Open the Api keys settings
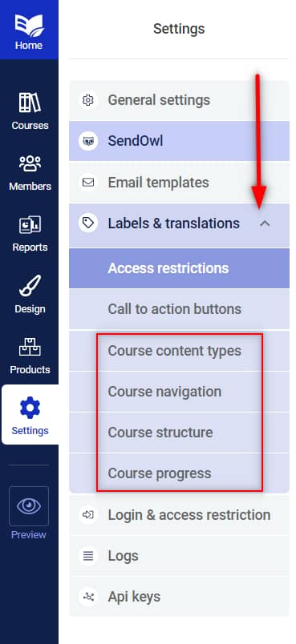The width and height of the screenshot is (296, 644). (179, 597)
